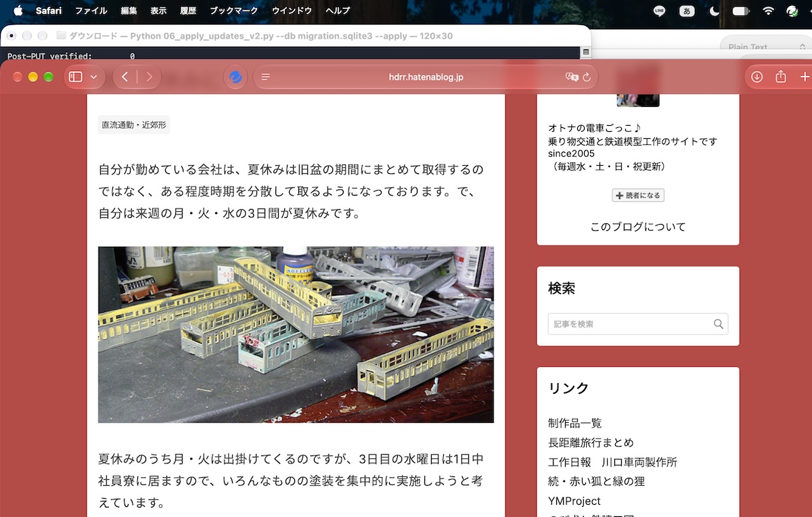Click the rightmost menu bar status icon
Screen dimensions: 812x517
tap(792, 11)
